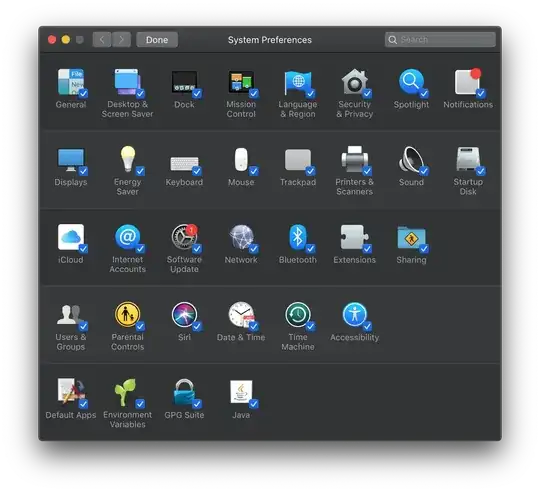Viewport: 540px width, 492px height.
Task: Click the search magnifier in the toolbar
Action: tap(392, 40)
